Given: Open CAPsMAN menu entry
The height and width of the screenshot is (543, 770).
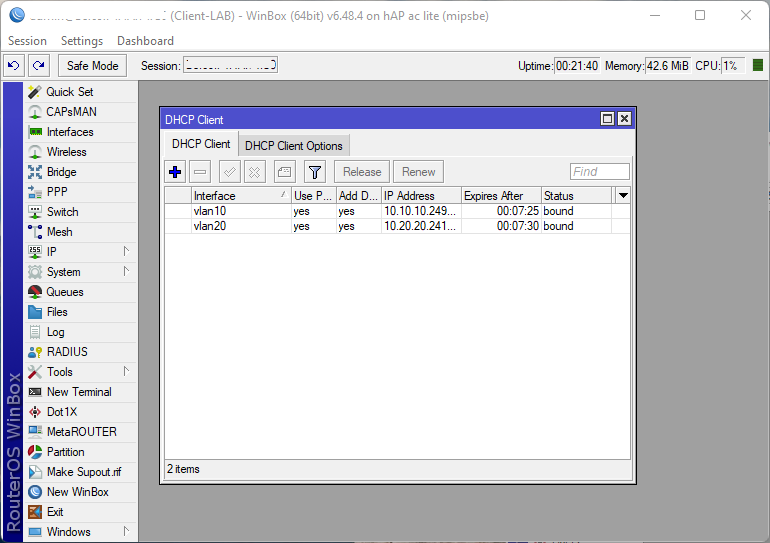Looking at the screenshot, I should click(x=81, y=112).
